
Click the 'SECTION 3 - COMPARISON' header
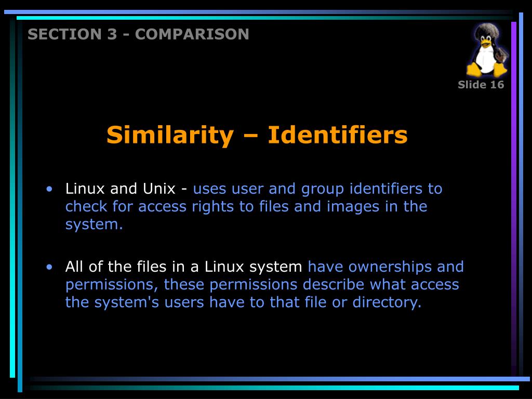click(x=138, y=34)
